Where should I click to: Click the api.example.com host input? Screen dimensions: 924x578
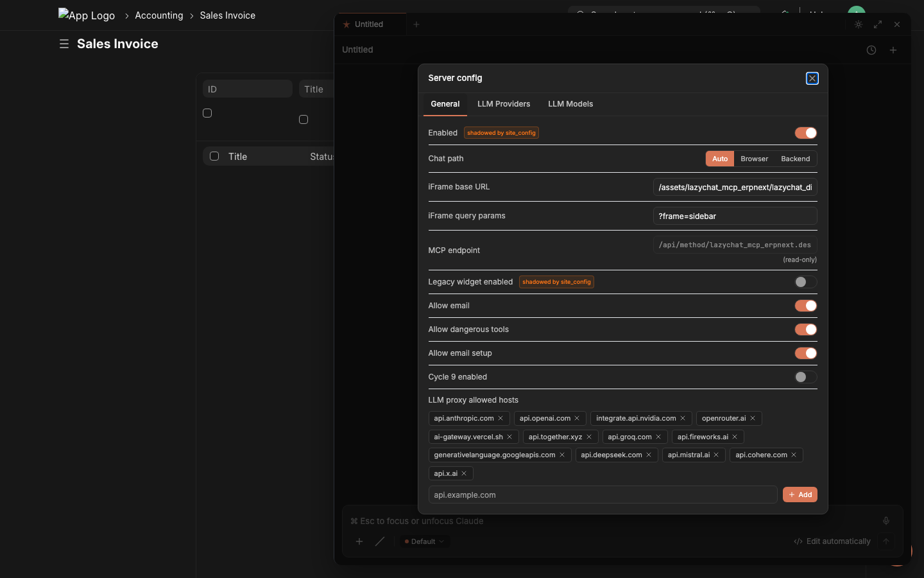[x=603, y=495]
